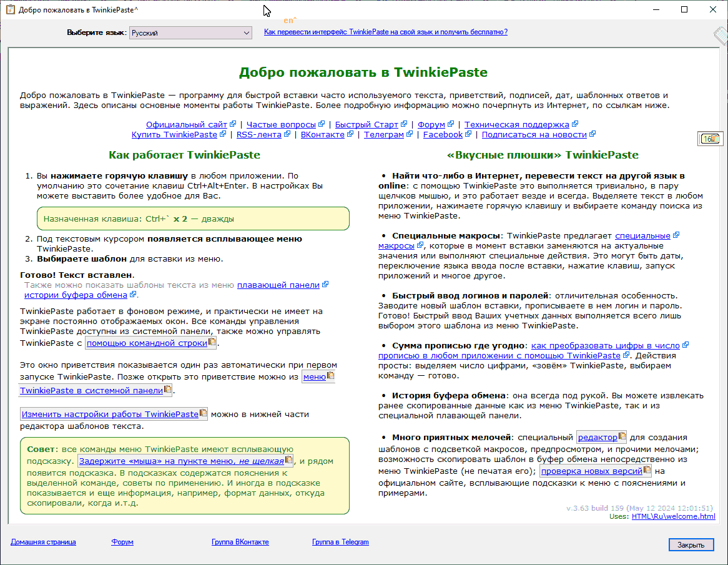Screen dimensions: 728x565
Task: Click Подписаться на новости link
Action: pyautogui.click(x=534, y=134)
